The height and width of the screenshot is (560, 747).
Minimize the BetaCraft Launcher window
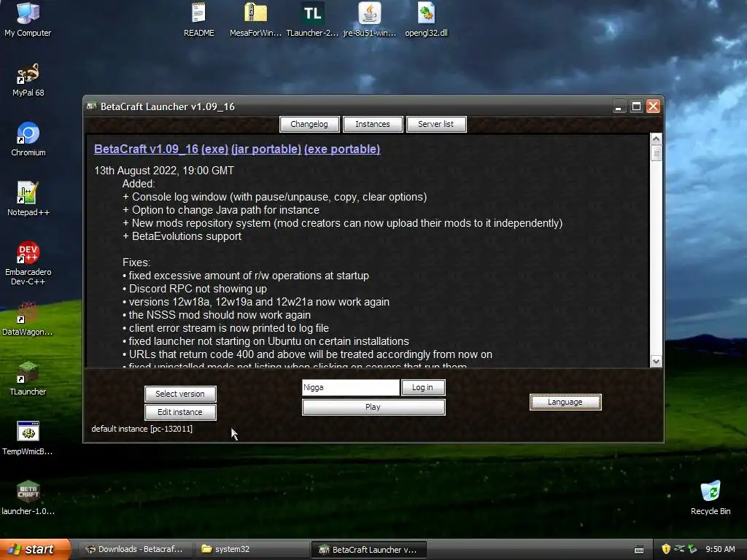pyautogui.click(x=619, y=106)
